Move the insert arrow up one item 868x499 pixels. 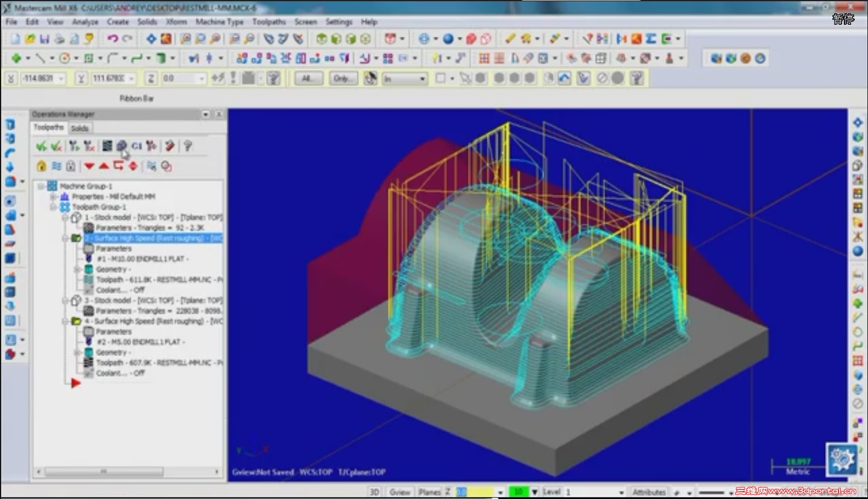click(x=104, y=166)
